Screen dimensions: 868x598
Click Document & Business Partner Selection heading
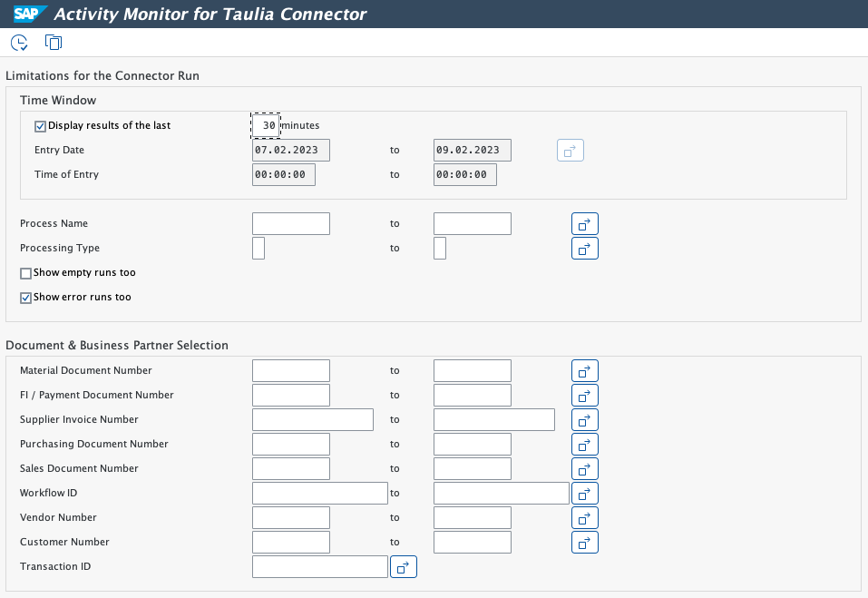[x=117, y=346]
